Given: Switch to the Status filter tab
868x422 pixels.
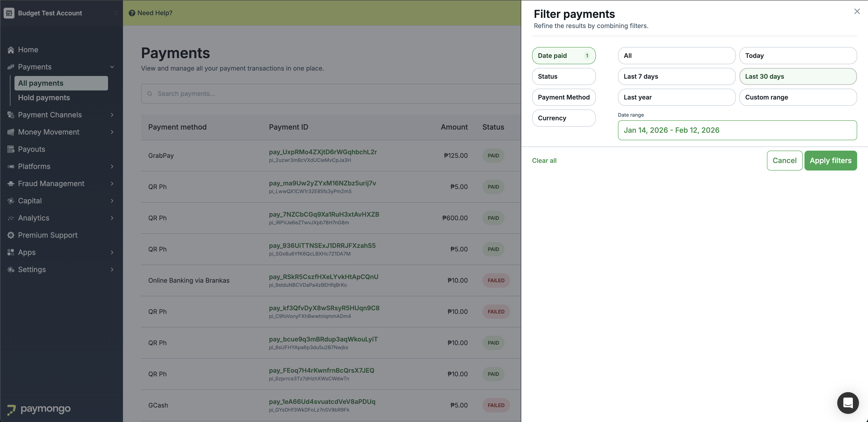Looking at the screenshot, I should pyautogui.click(x=563, y=76).
